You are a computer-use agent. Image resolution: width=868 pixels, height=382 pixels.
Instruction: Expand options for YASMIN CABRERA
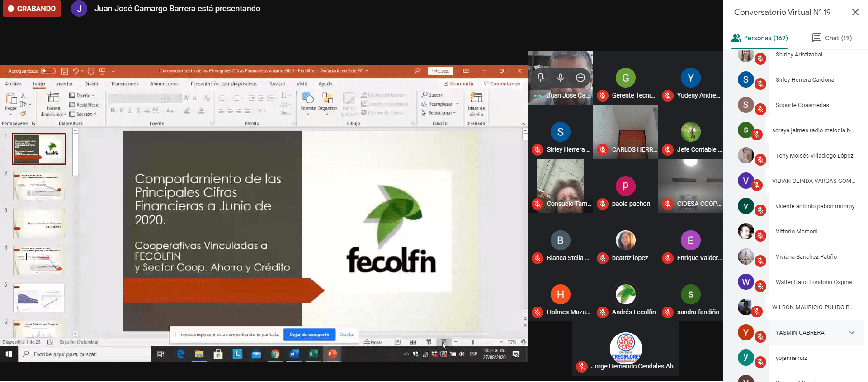[x=852, y=332]
